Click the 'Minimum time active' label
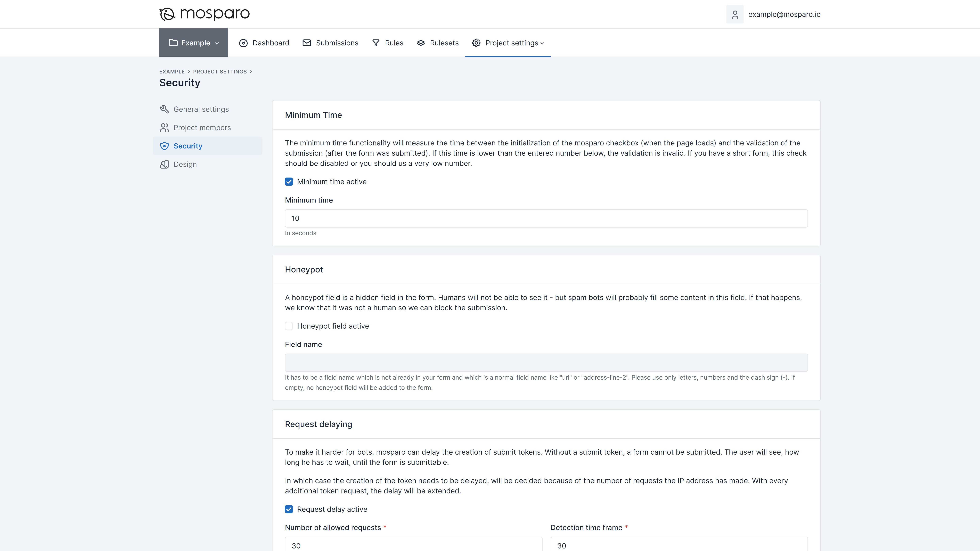Image resolution: width=980 pixels, height=551 pixels. [332, 182]
